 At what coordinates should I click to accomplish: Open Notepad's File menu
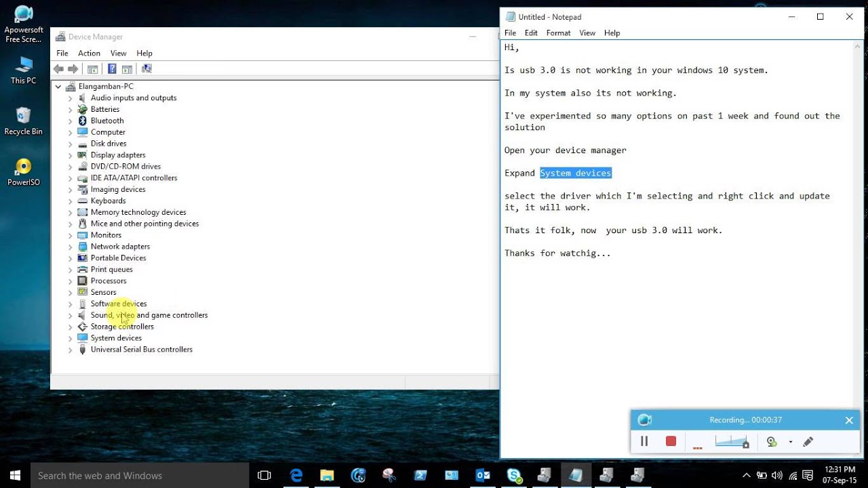[x=510, y=33]
